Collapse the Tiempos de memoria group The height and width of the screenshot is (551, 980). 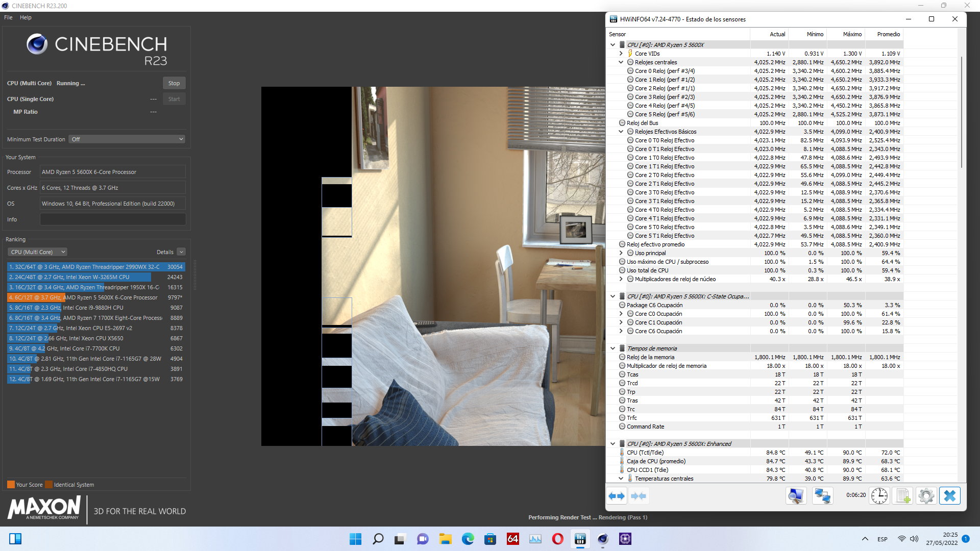pyautogui.click(x=612, y=348)
